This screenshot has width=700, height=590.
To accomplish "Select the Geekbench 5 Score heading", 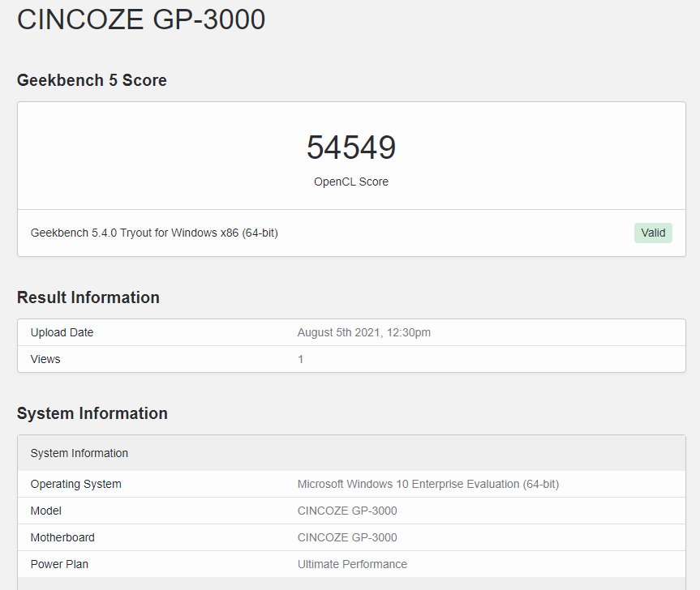I will pos(92,80).
